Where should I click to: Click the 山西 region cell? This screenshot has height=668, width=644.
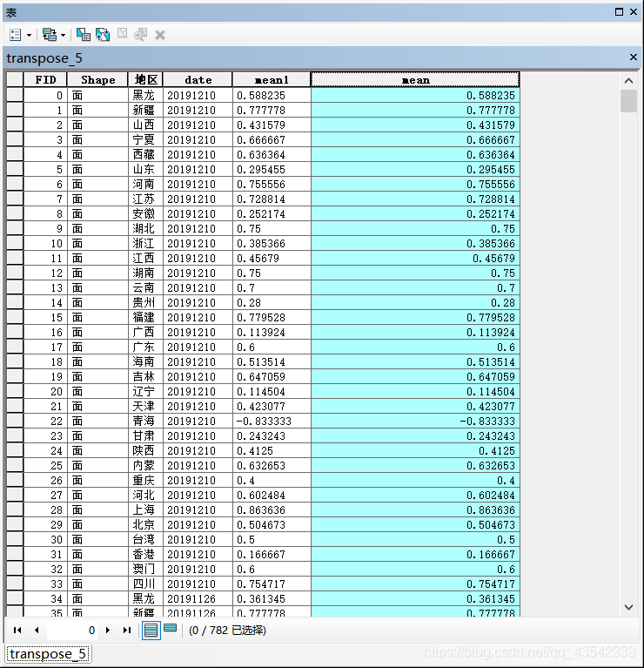point(145,125)
